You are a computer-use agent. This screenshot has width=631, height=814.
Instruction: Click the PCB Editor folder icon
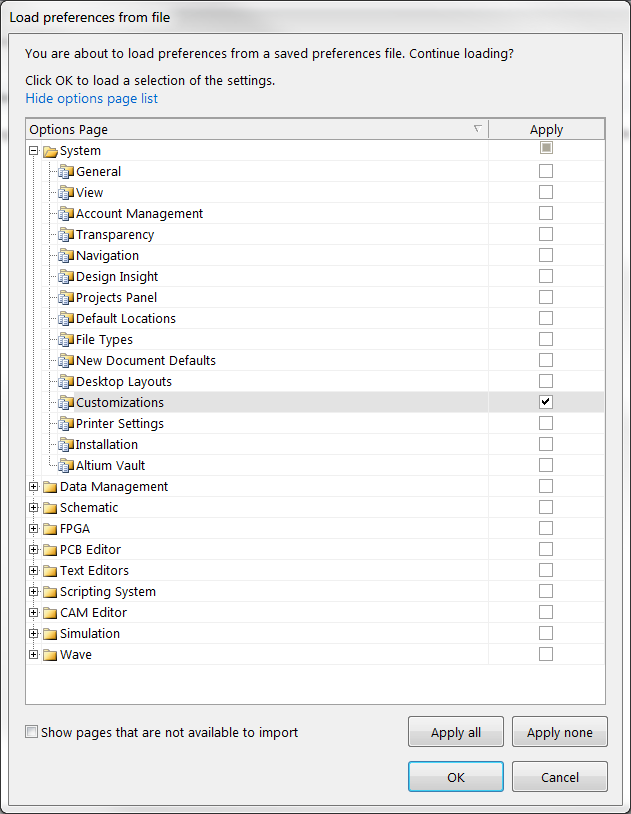tap(50, 550)
